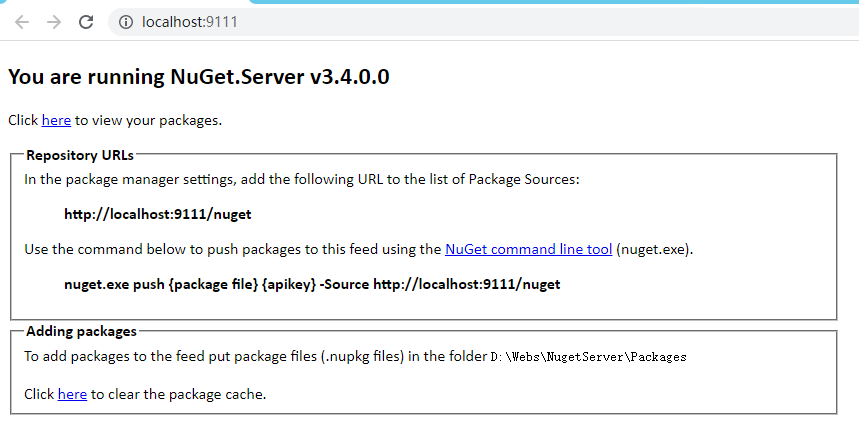The height and width of the screenshot is (427, 859).
Task: Click 'here' to clear the package cache
Action: [72, 394]
